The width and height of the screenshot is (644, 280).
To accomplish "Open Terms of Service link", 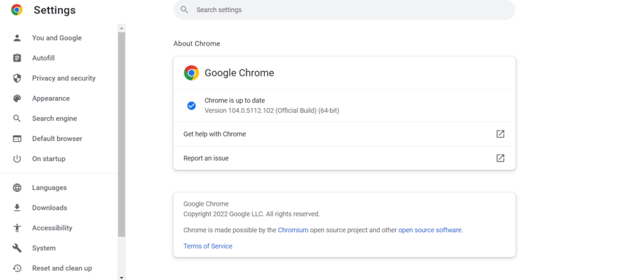I will pos(208,246).
